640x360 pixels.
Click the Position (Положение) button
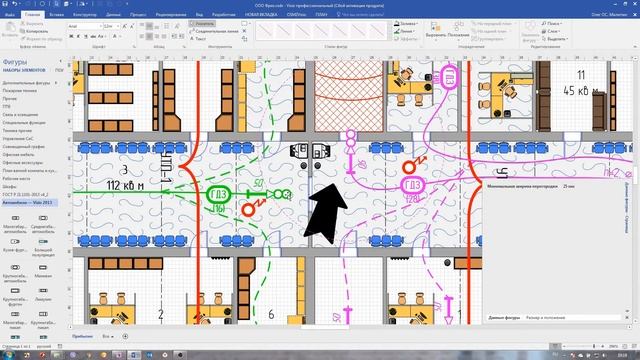(x=458, y=31)
